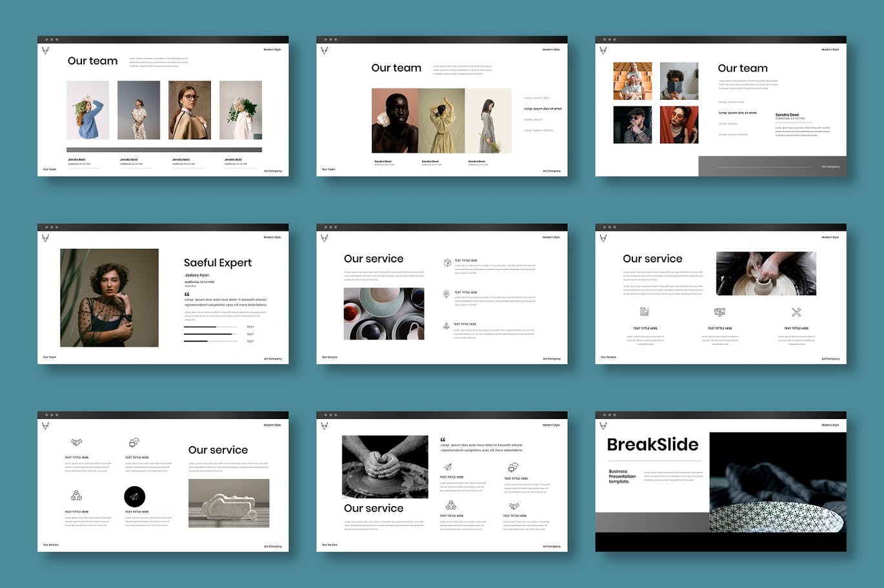
Task: Click the red-background woman photo in grid slide
Action: [x=679, y=125]
